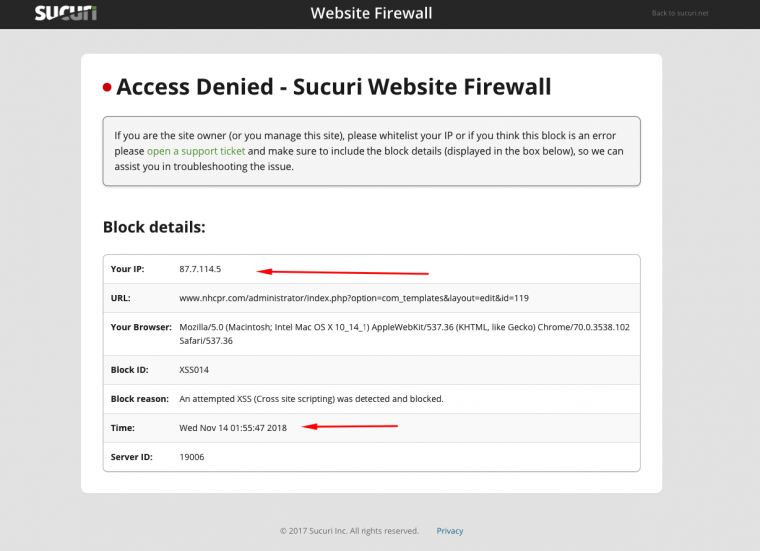Screen dimensions: 760x551
Task: Open the Privacy link in footer
Action: (x=450, y=531)
